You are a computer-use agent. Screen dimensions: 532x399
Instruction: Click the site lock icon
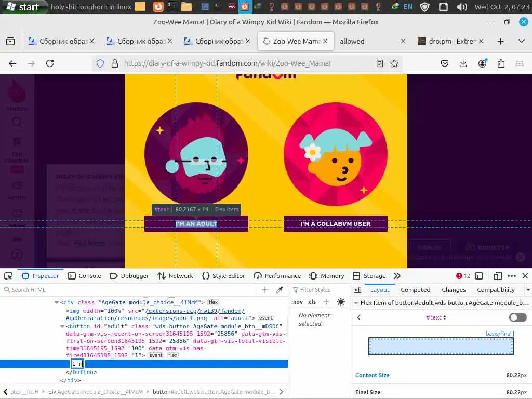pos(115,63)
